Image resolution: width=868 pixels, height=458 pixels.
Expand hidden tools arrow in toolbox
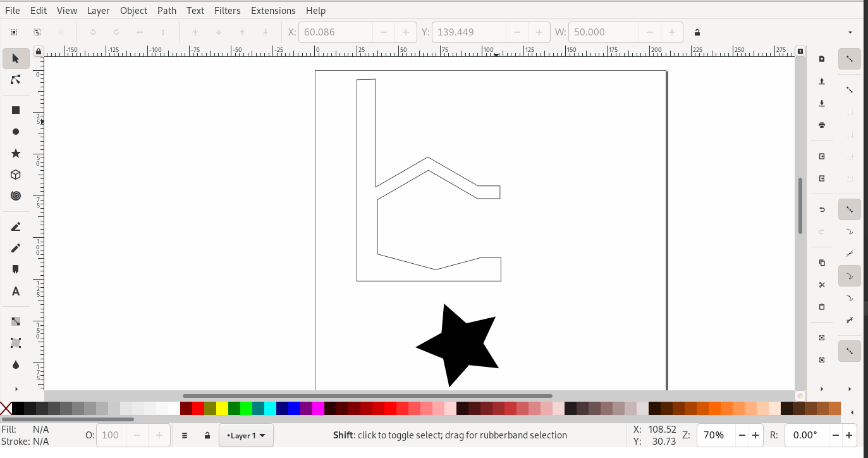tap(16, 388)
